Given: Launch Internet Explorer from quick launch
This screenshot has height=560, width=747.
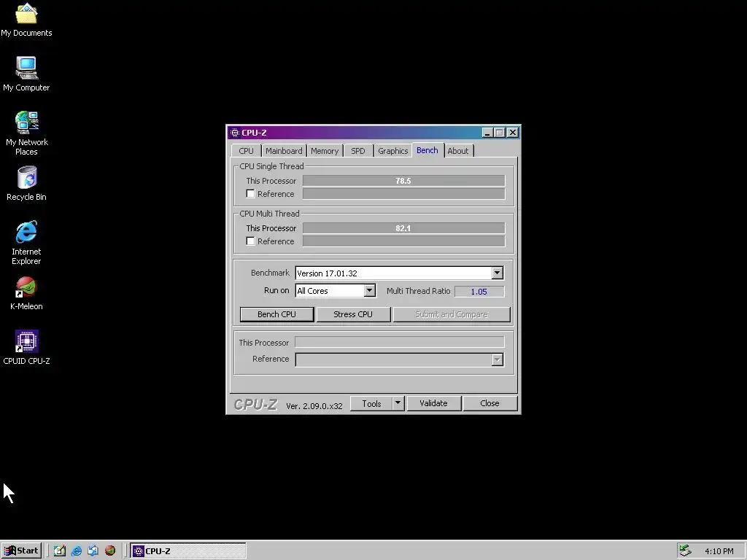Looking at the screenshot, I should [76, 551].
